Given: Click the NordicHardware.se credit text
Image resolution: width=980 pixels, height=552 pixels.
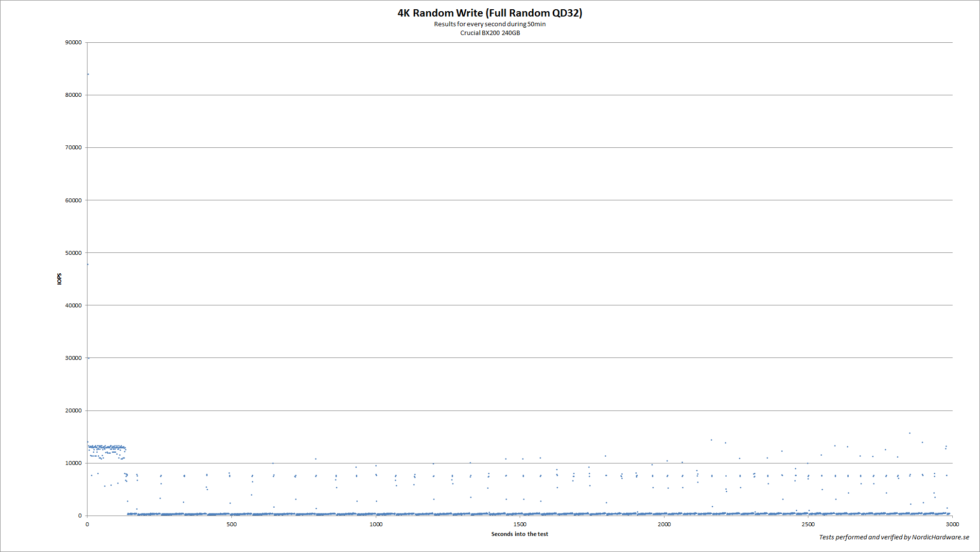Looking at the screenshot, I should point(893,537).
